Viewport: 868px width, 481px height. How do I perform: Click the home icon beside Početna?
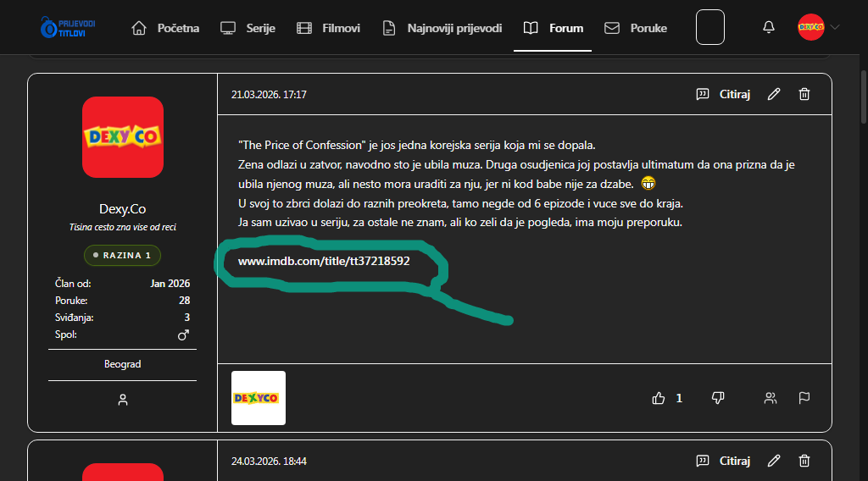139,28
